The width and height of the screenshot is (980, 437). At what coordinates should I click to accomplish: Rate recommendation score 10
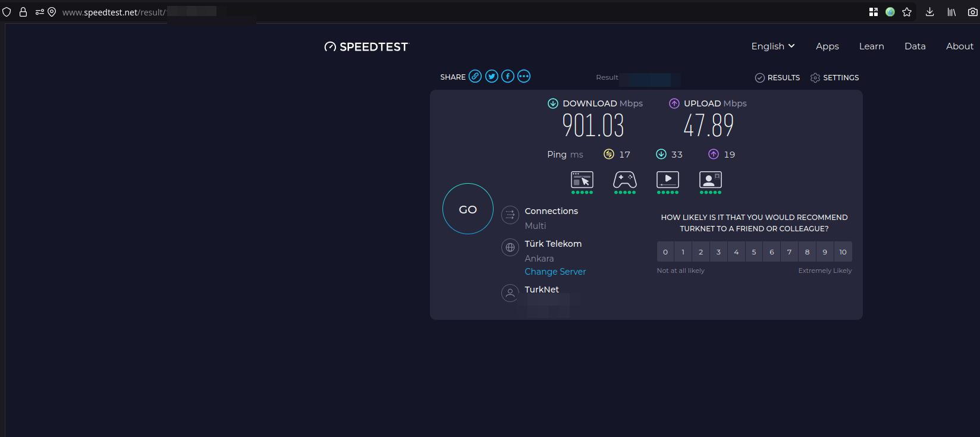pos(843,251)
